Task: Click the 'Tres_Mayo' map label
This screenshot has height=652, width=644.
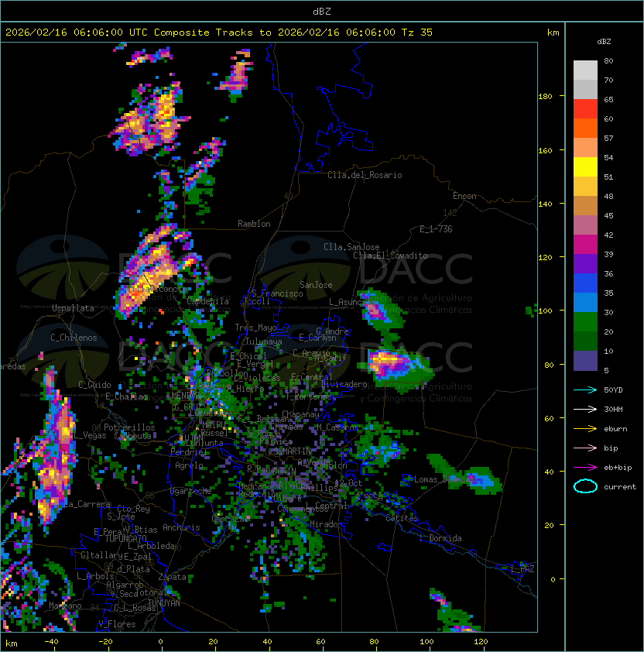Action: (255, 328)
